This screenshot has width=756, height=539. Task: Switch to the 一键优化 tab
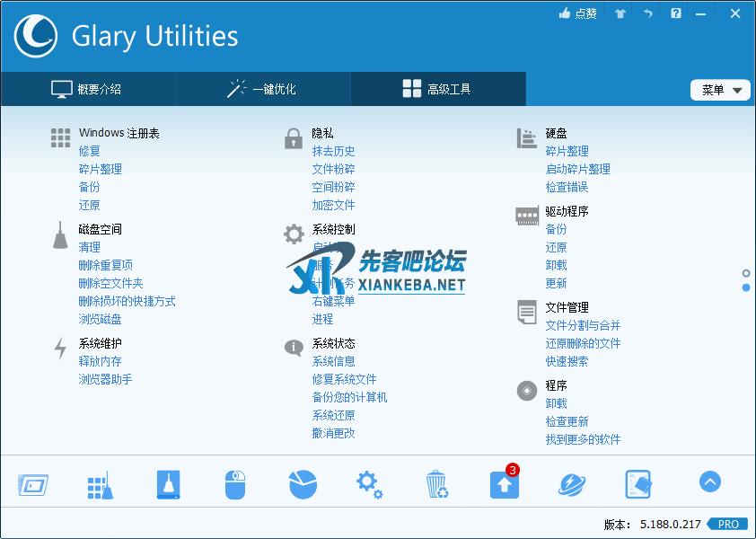pyautogui.click(x=262, y=89)
